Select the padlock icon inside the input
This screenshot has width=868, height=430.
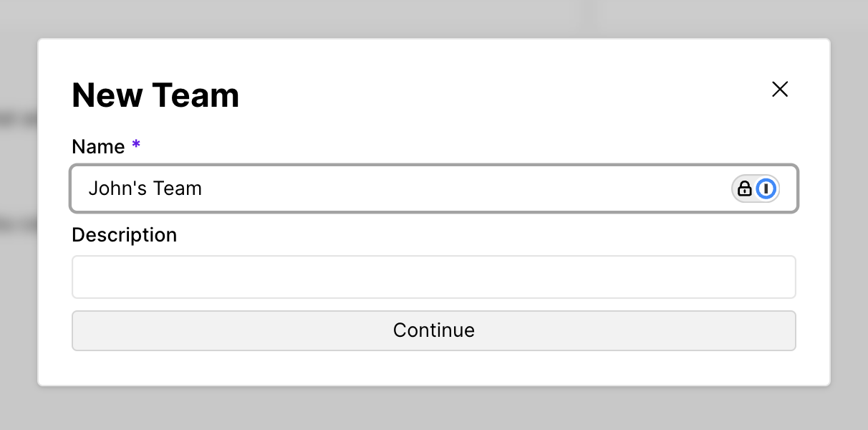tap(743, 188)
